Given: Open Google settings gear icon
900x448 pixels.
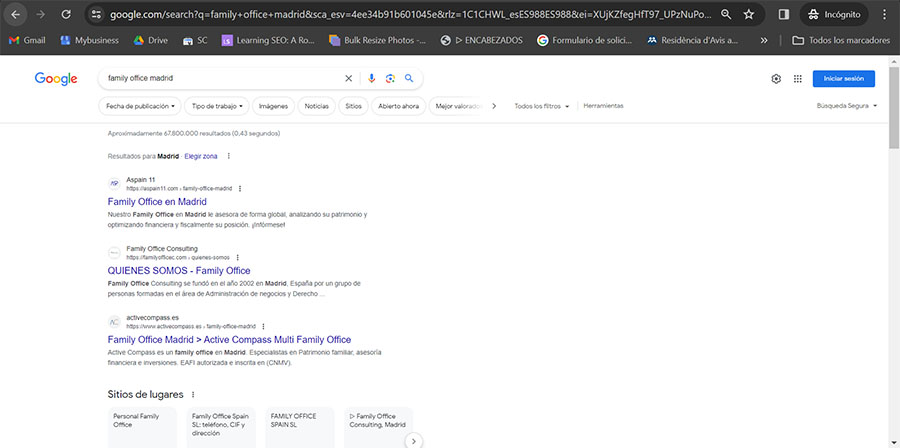Looking at the screenshot, I should point(776,79).
